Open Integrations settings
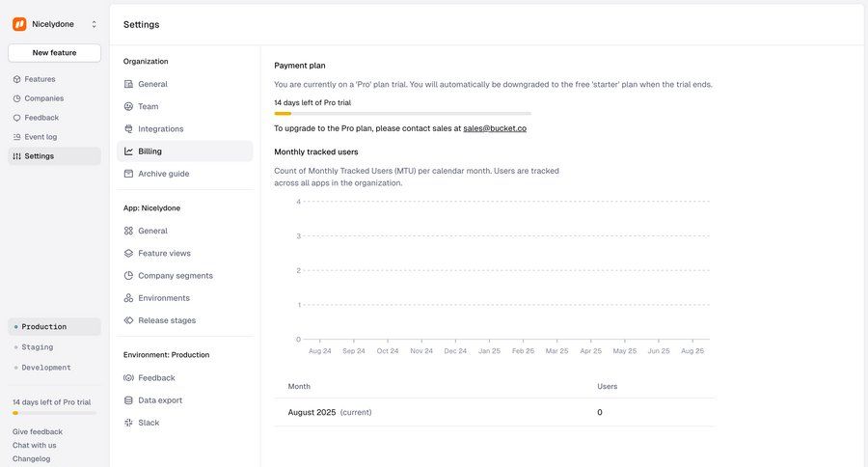 click(x=185, y=129)
